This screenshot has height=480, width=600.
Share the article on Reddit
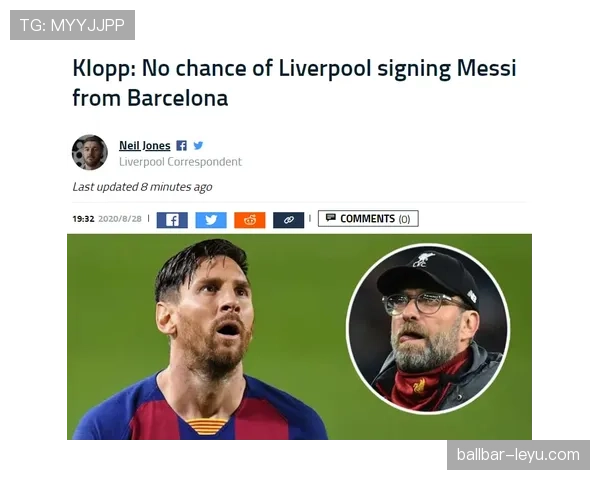[x=249, y=220]
